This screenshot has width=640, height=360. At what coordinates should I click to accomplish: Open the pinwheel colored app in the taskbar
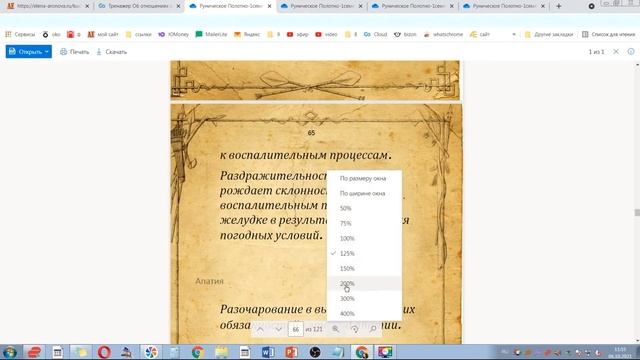click(151, 352)
